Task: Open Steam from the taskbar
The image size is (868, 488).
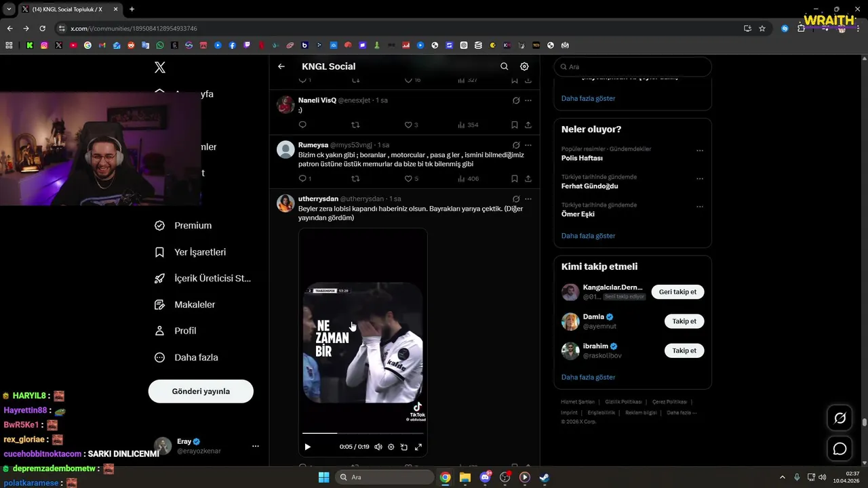Action: pyautogui.click(x=544, y=477)
